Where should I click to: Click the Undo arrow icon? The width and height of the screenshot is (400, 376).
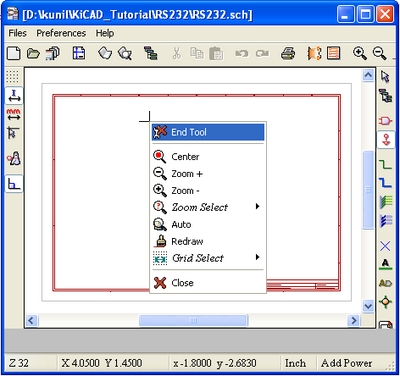pos(242,53)
